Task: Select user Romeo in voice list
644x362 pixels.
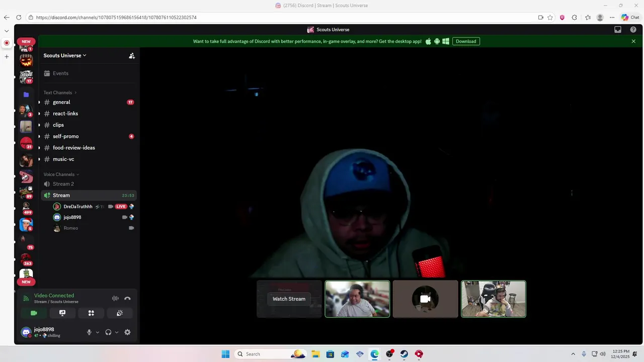Action: click(x=94, y=228)
